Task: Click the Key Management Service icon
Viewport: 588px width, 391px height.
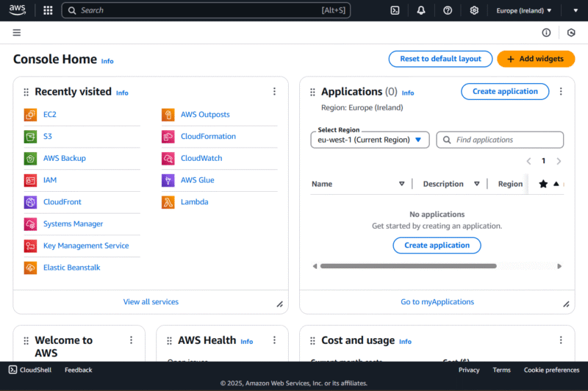Action: pyautogui.click(x=30, y=246)
